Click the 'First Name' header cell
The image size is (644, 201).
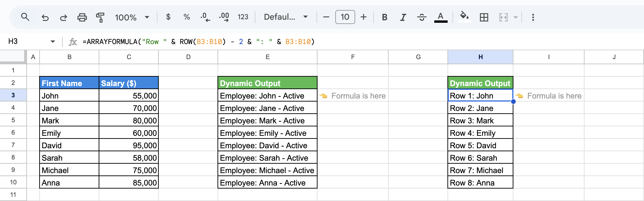tap(69, 83)
